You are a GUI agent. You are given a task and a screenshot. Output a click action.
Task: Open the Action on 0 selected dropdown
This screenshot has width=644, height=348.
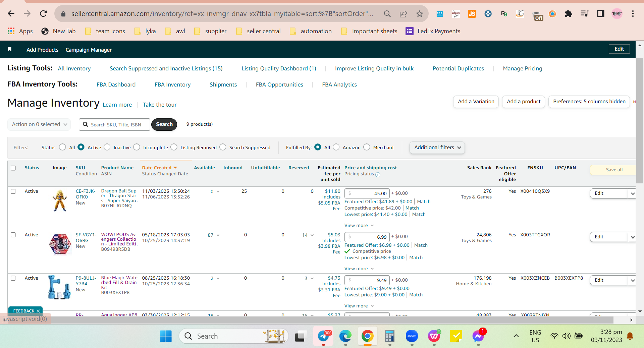pos(39,124)
